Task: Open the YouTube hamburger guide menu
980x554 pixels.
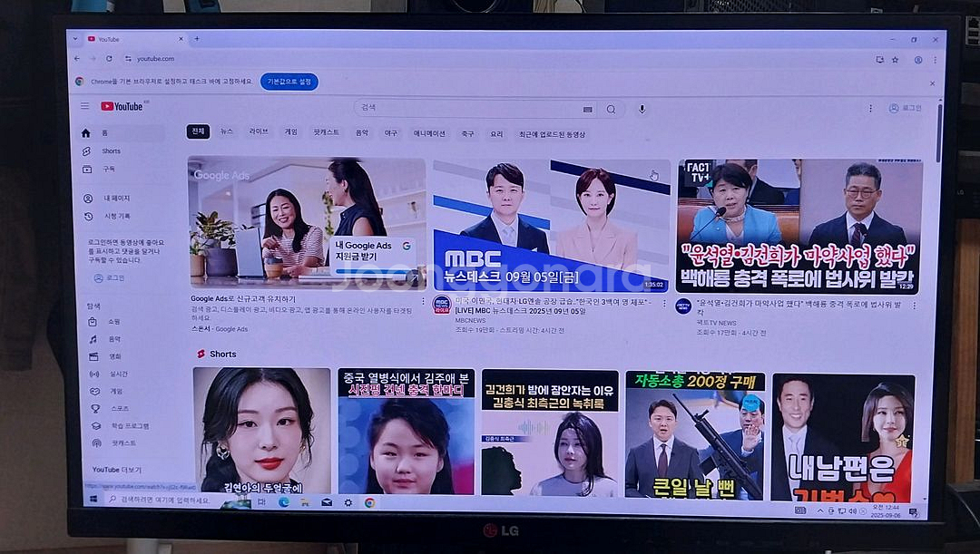Action: [x=84, y=106]
